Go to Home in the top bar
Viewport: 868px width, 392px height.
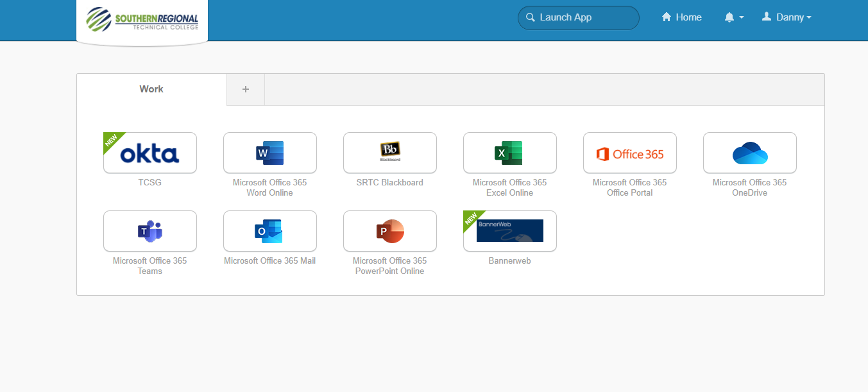pos(682,17)
